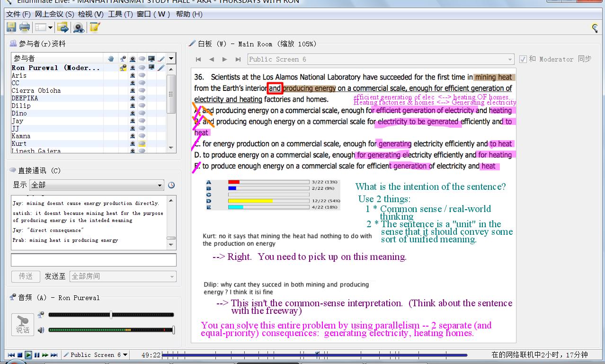Screen dimensions: 605x364
Task: Click the play button in playback bar
Action: click(x=28, y=355)
